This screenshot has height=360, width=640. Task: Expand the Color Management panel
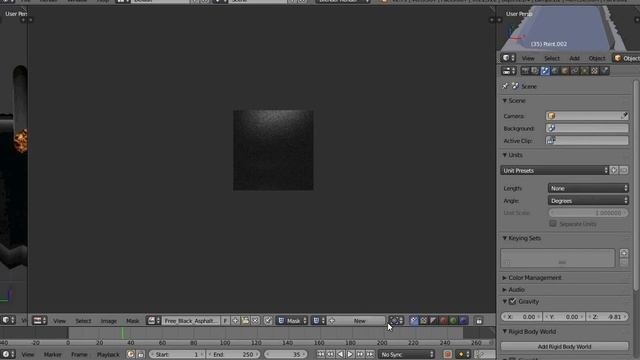coord(535,278)
